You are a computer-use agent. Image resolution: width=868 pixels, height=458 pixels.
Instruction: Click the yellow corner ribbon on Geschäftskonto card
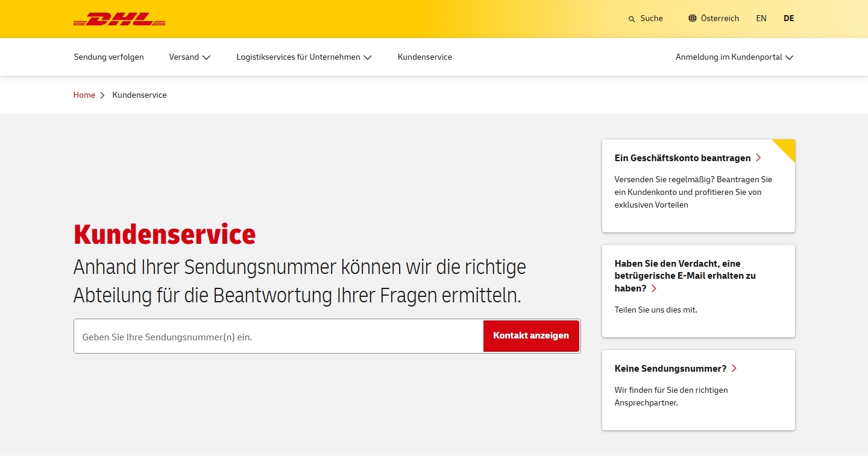[x=785, y=148]
